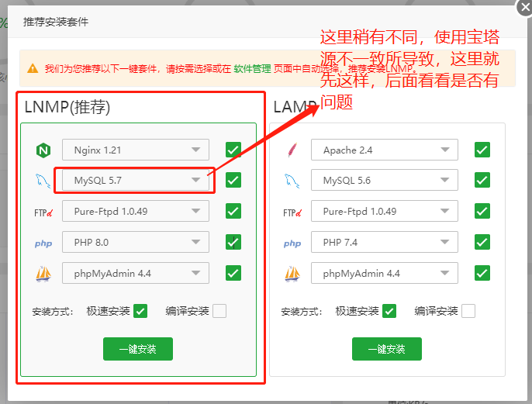The image size is (532, 404).
Task: Open the MySQL 5.6 version dropdown
Action: pyautogui.click(x=385, y=180)
